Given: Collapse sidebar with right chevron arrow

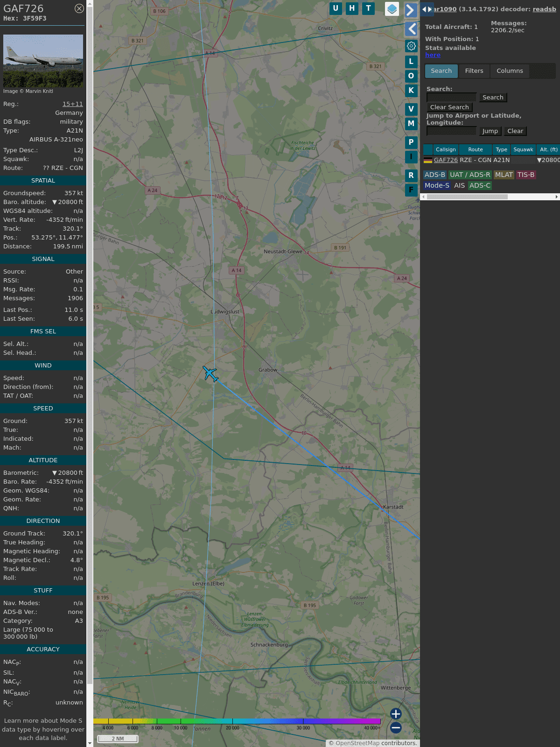Looking at the screenshot, I should click(411, 10).
